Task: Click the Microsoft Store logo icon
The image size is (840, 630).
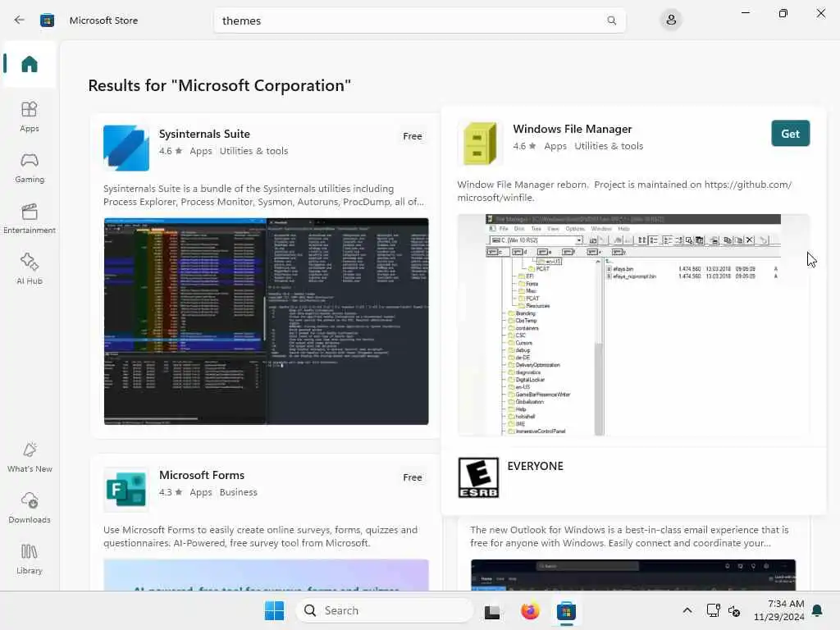Action: [x=47, y=21]
